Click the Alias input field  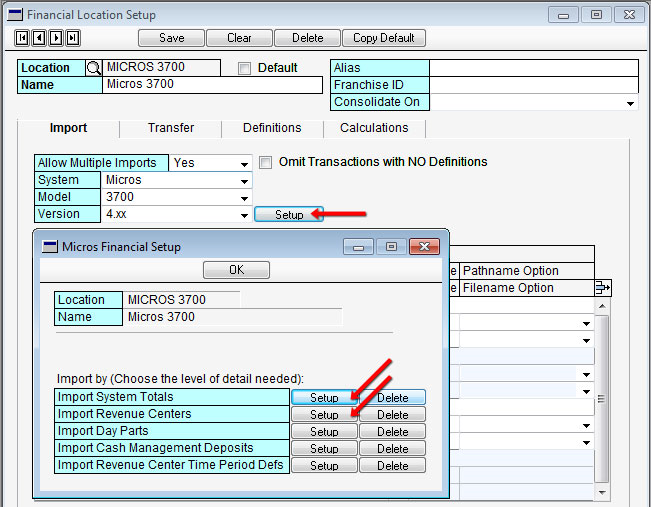tap(534, 68)
